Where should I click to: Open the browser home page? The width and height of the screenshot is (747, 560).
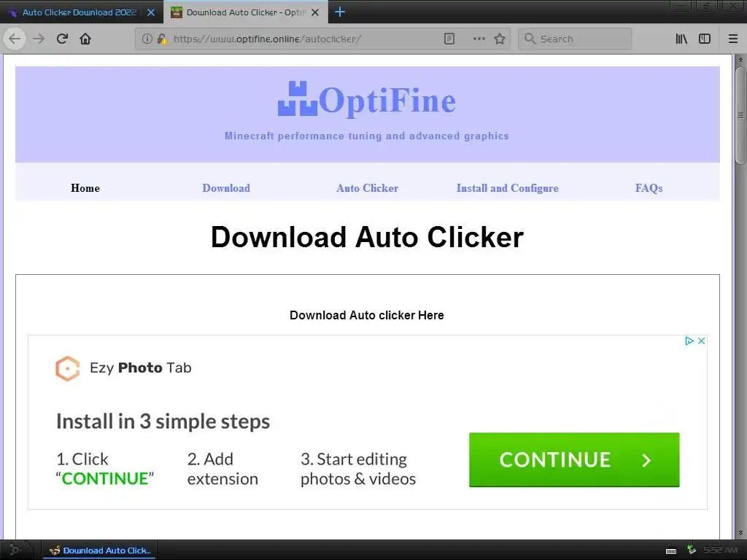[x=85, y=39]
